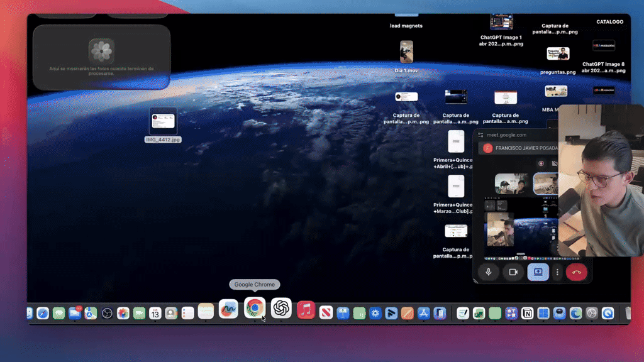Image resolution: width=644 pixels, height=362 pixels.
Task: Open Contacts in the dock
Action: tap(171, 313)
